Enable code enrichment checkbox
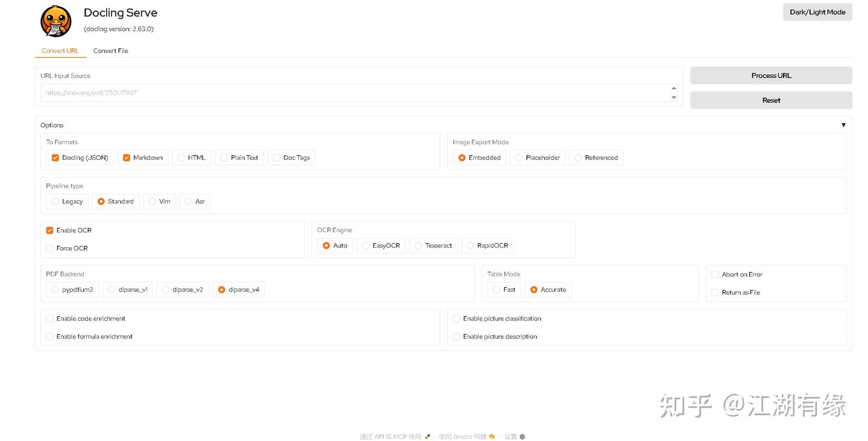Screen dimensions: 868x441 pos(50,319)
